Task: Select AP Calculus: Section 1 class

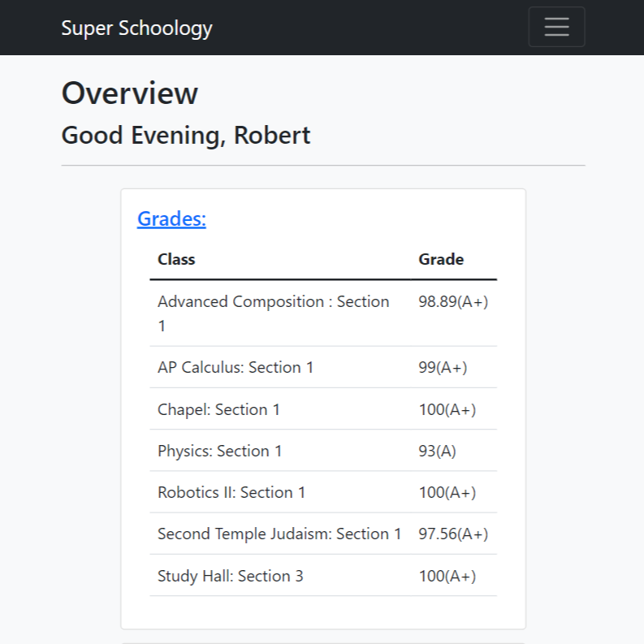Action: [236, 367]
